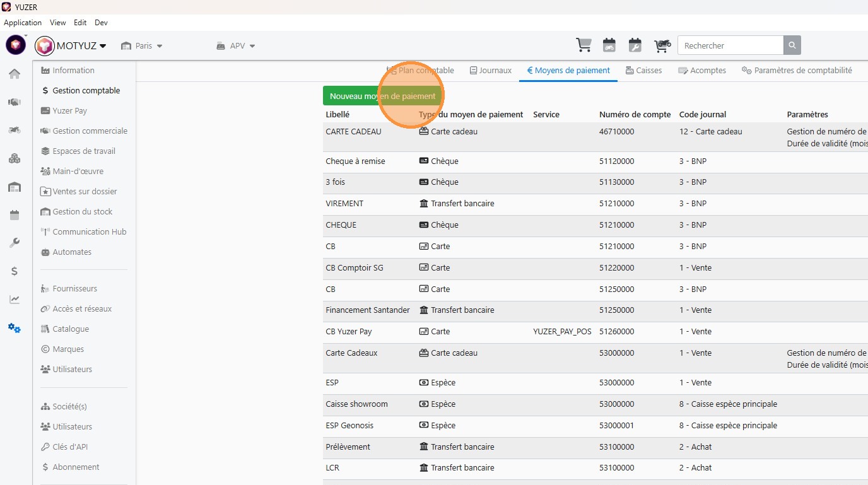868x485 pixels.
Task: Click the Nouveau moyen de paiement button
Action: 383,96
